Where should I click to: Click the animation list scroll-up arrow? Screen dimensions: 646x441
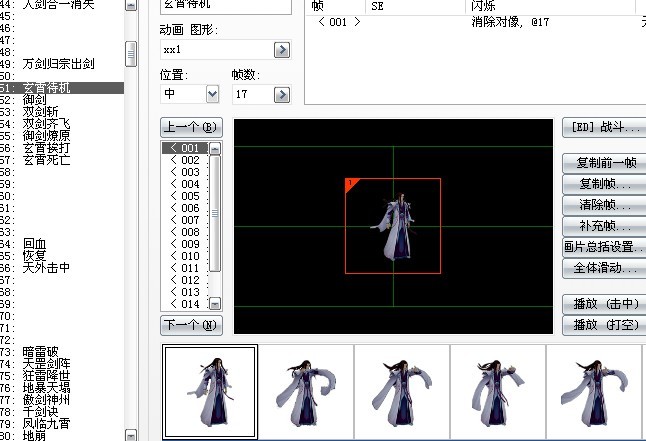[131, 5]
